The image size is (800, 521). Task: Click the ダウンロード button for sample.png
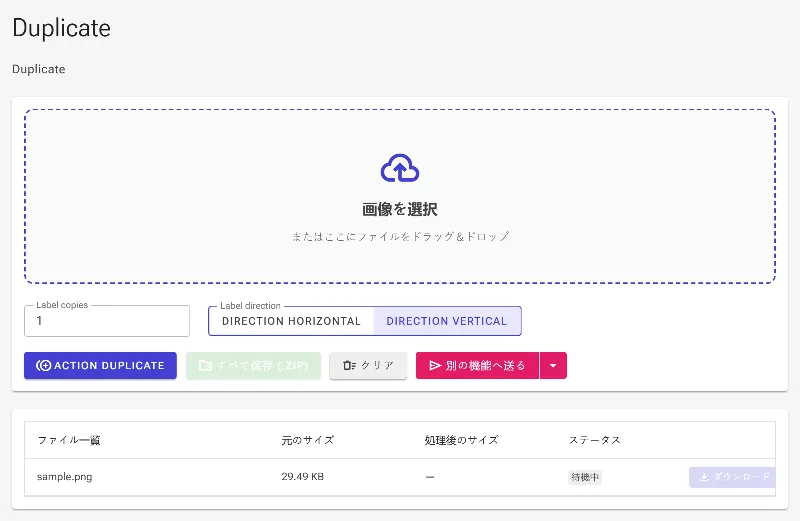(x=732, y=477)
